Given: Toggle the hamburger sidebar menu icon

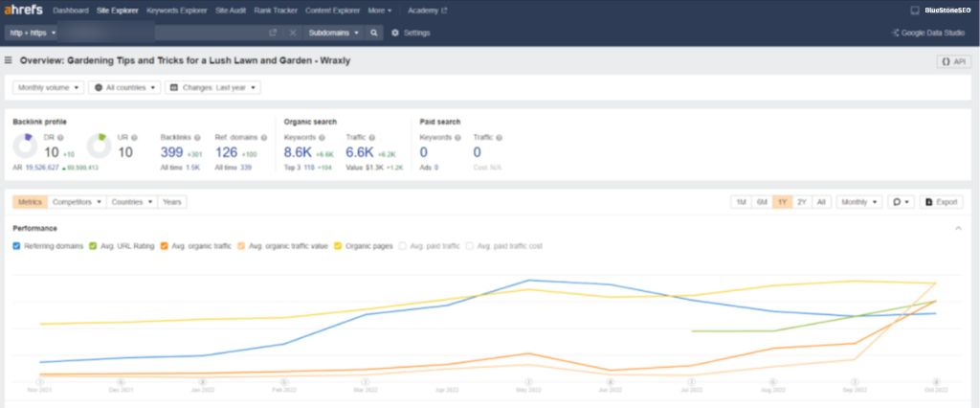Looking at the screenshot, I should (x=9, y=60).
